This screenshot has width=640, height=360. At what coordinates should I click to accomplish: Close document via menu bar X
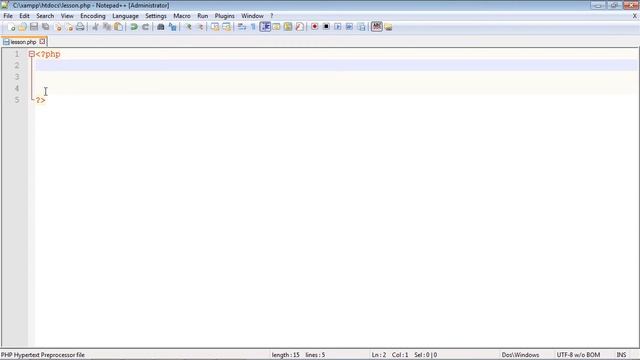point(635,16)
